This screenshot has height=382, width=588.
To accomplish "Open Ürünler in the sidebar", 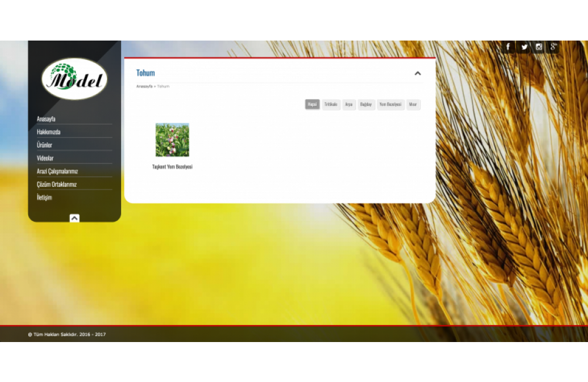I will 45,145.
